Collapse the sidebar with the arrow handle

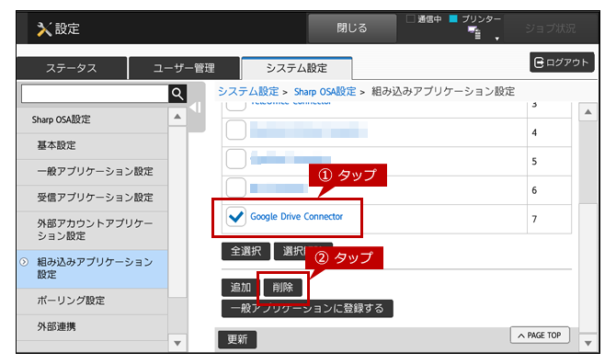196,108
